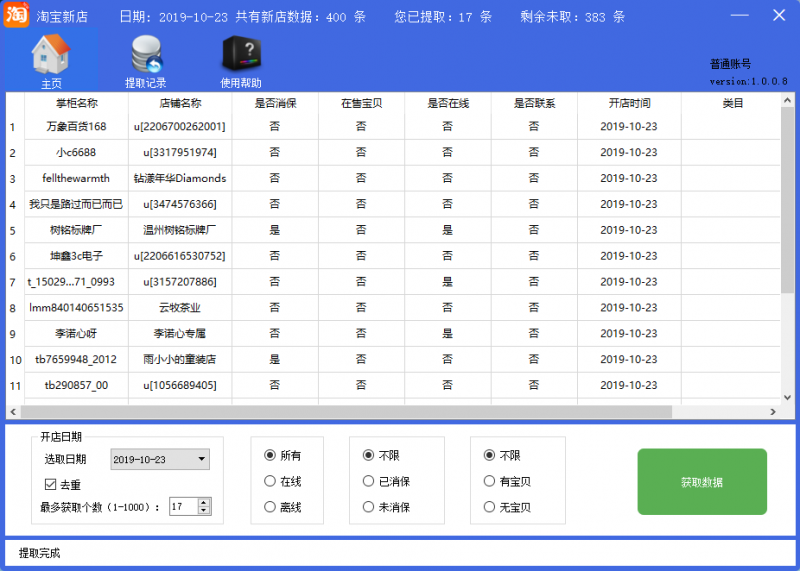Increase the 最多获取个数 spinner value
This screenshot has height=571, width=800.
click(204, 502)
